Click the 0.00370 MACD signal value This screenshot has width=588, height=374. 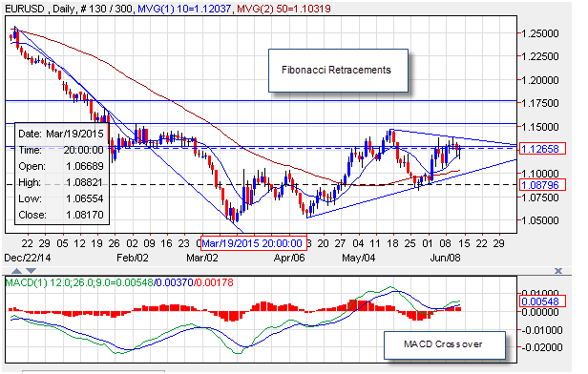(175, 282)
